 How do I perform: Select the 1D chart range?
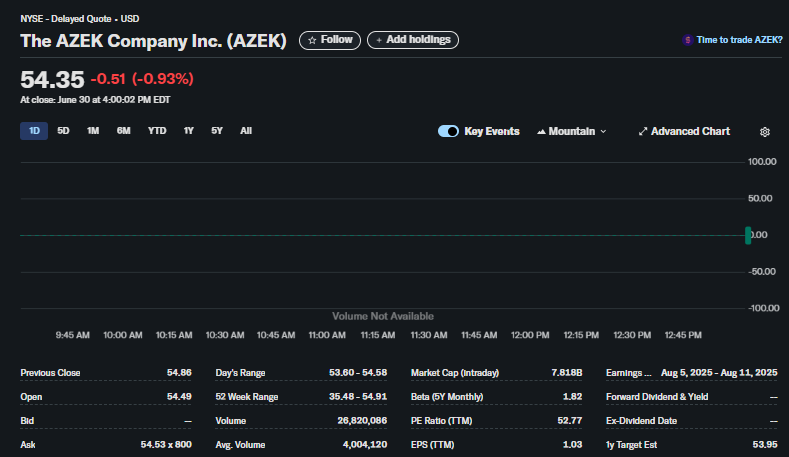34,131
